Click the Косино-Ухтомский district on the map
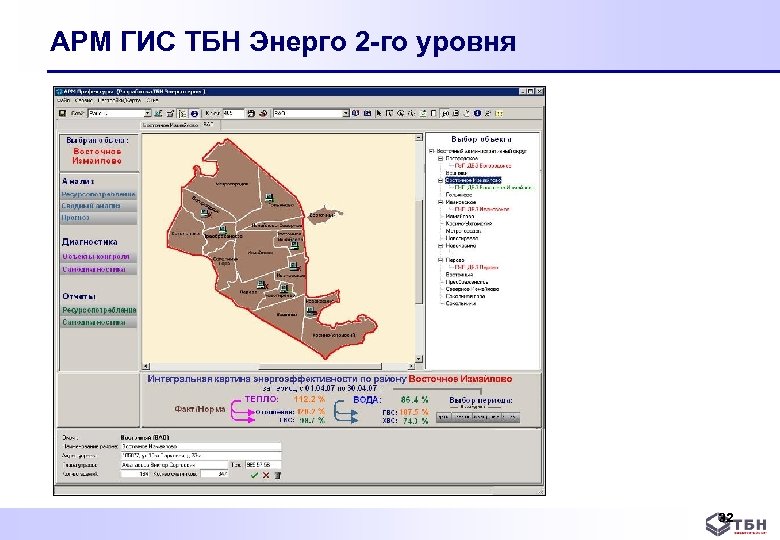780x540 pixels. pyautogui.click(x=334, y=335)
